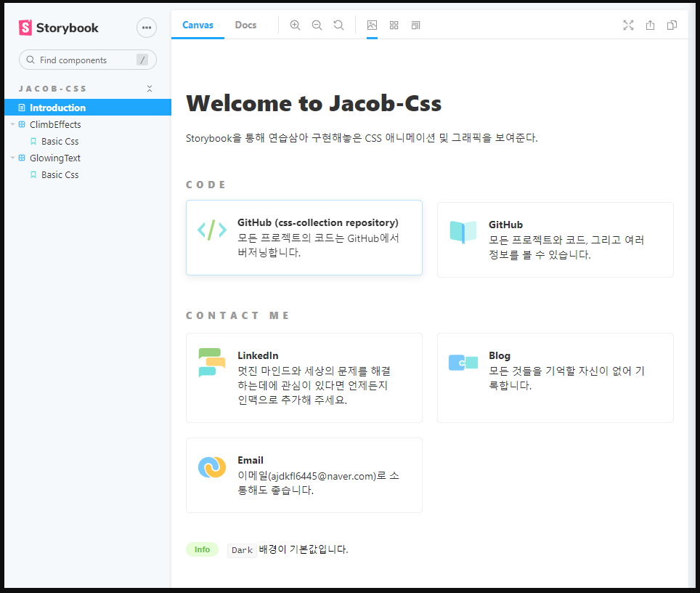The width and height of the screenshot is (700, 593).
Task: Click the Email swirl icon
Action: click(x=212, y=467)
